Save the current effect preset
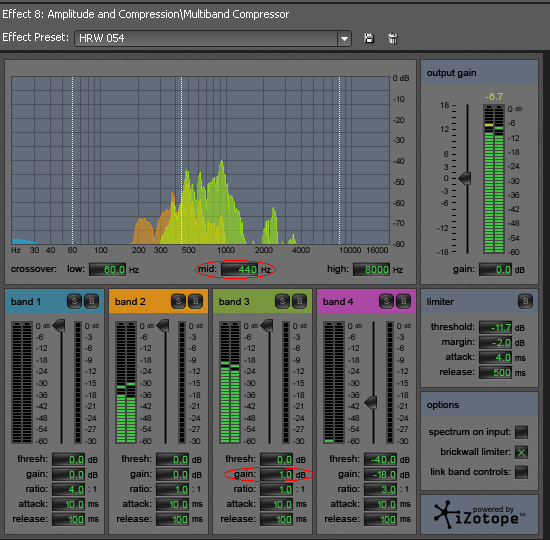This screenshot has height=540, width=550. tap(369, 38)
